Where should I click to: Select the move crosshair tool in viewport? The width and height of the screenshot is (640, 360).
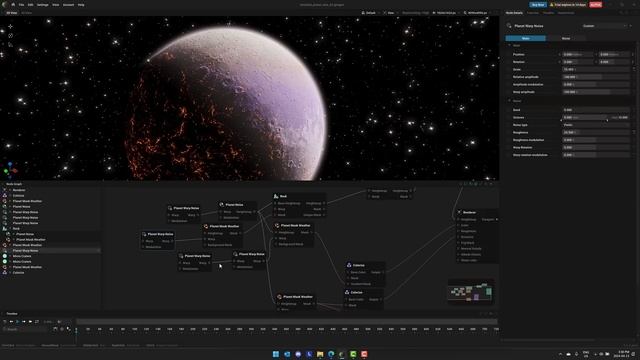click(x=10, y=27)
